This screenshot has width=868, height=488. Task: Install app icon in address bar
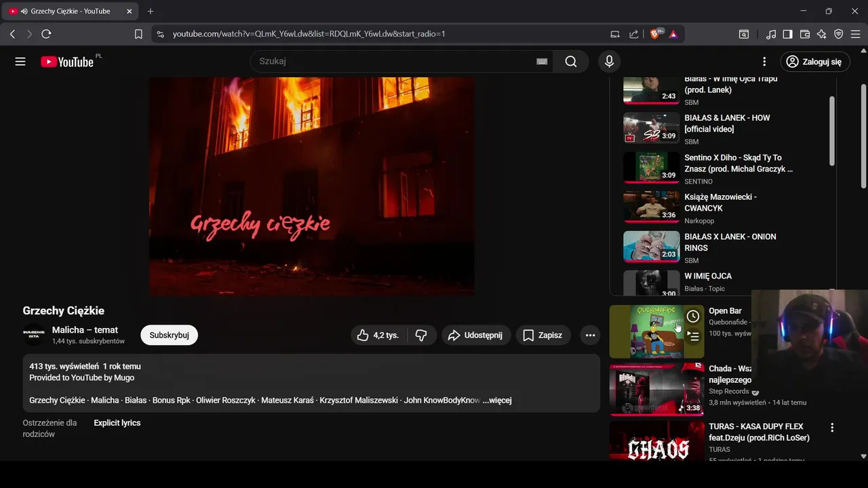tap(615, 34)
